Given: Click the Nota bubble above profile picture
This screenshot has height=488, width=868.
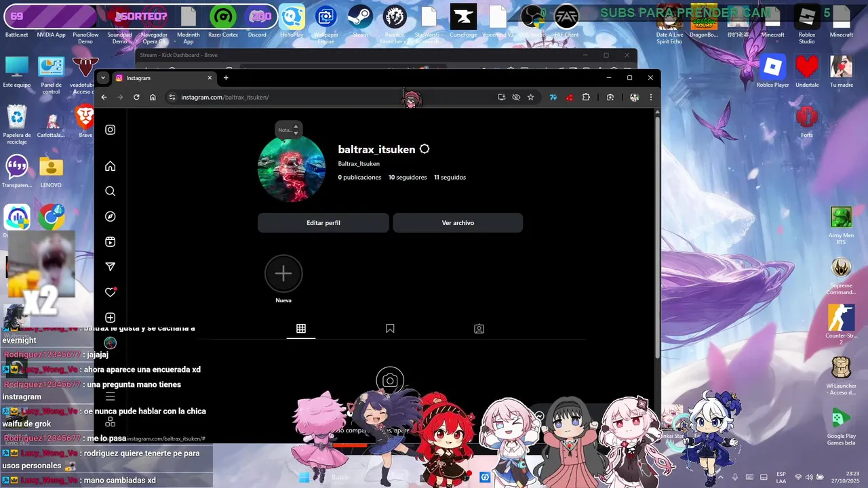Looking at the screenshot, I should [289, 129].
